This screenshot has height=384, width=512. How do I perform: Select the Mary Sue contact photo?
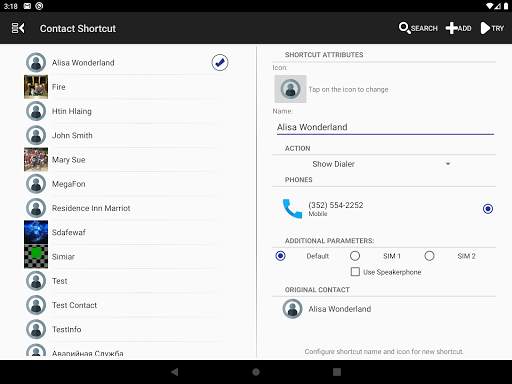click(x=36, y=160)
